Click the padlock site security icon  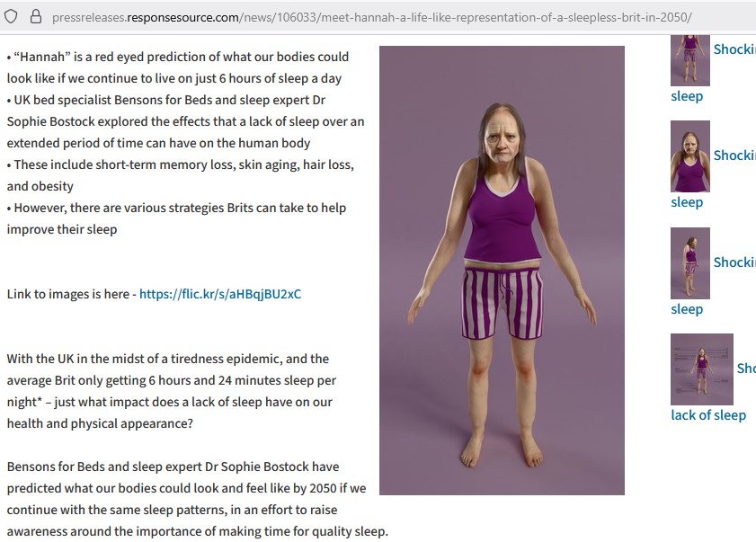click(x=36, y=17)
